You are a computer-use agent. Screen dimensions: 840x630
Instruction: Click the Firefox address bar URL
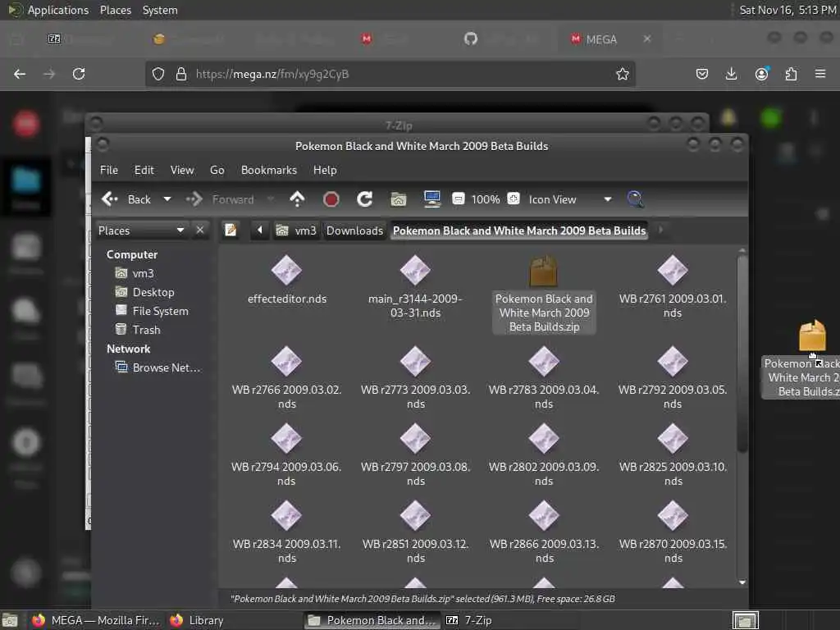272,74
